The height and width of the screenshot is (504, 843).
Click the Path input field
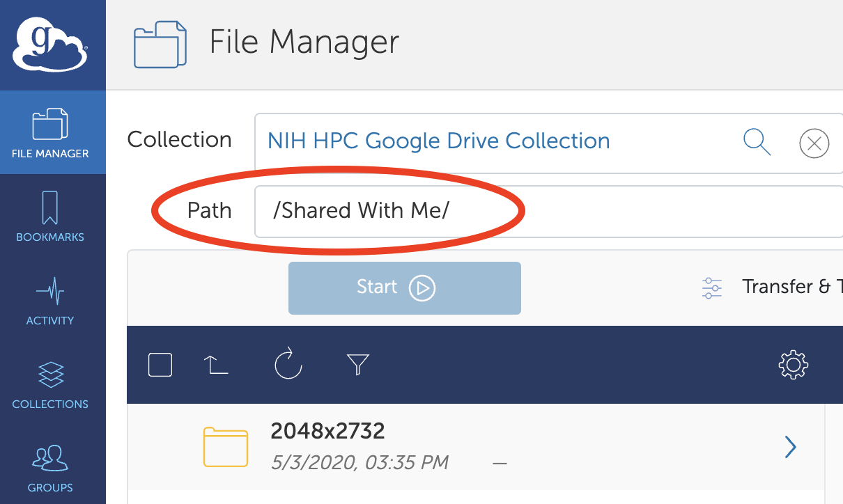(543, 211)
